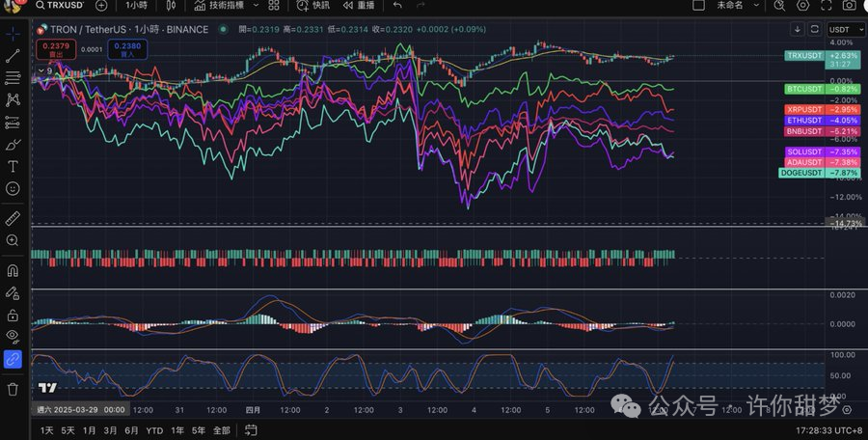Activate the zoom in tool
The image size is (868, 440).
(x=13, y=240)
